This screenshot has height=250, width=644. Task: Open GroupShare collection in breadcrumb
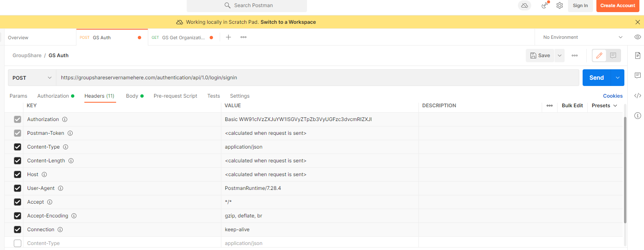[27, 56]
